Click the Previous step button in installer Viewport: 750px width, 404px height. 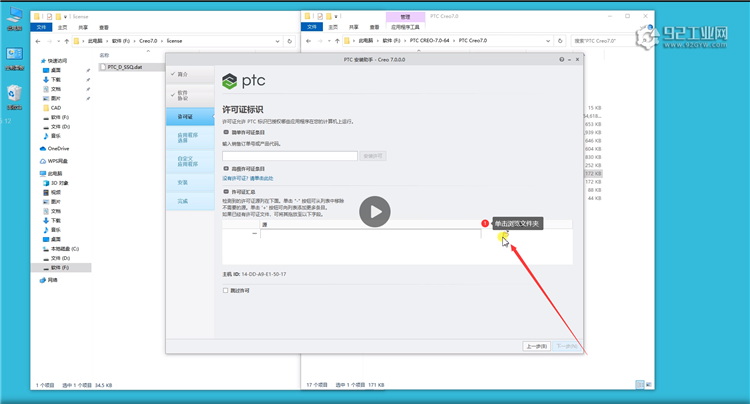[x=536, y=346]
